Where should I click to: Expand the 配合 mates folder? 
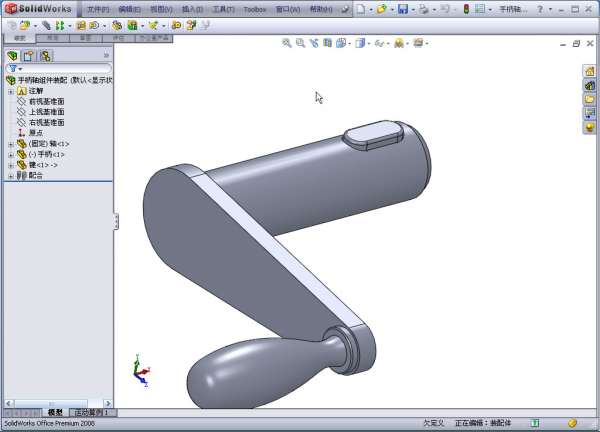click(x=10, y=175)
